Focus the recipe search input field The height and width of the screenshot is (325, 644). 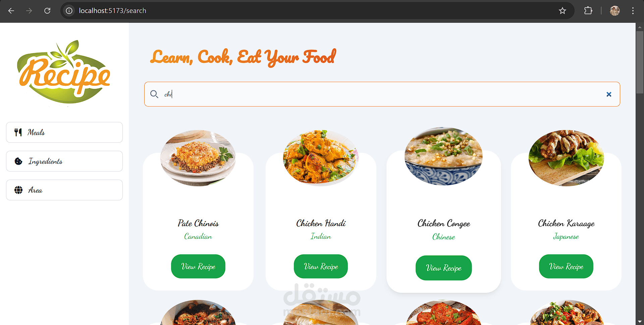click(382, 94)
